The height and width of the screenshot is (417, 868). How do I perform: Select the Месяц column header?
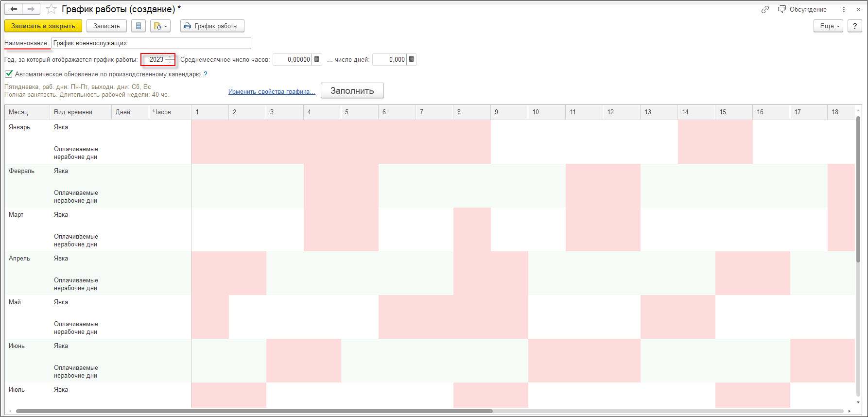[x=27, y=112]
